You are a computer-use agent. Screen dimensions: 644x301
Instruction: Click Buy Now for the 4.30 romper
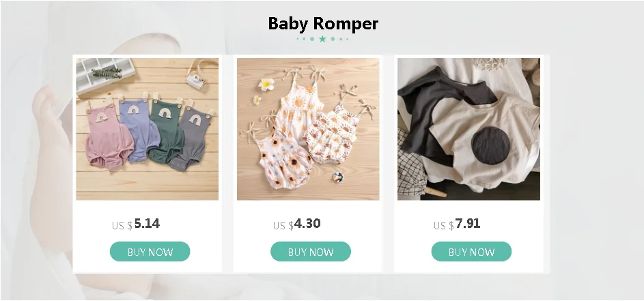pos(311,251)
